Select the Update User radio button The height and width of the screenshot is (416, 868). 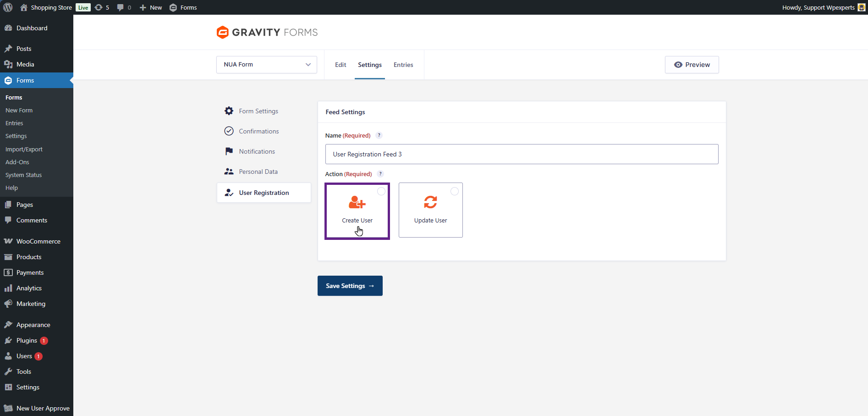pyautogui.click(x=454, y=191)
